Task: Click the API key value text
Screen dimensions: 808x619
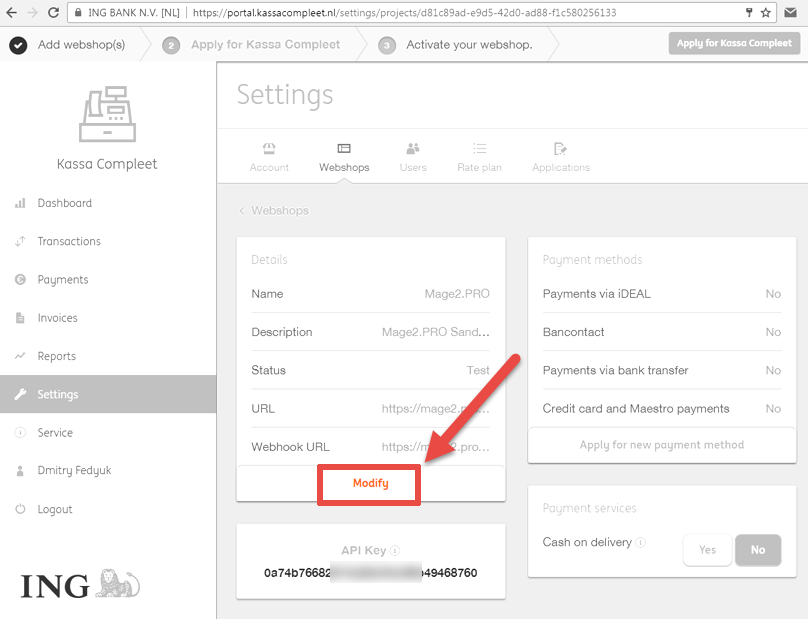Action: click(371, 573)
